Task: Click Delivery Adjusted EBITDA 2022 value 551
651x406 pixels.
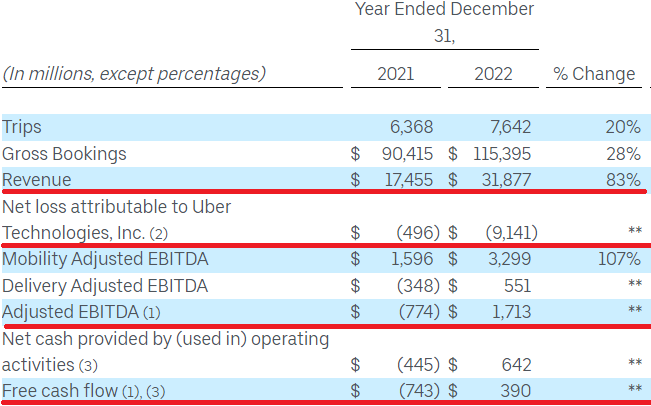Action: click(x=517, y=286)
